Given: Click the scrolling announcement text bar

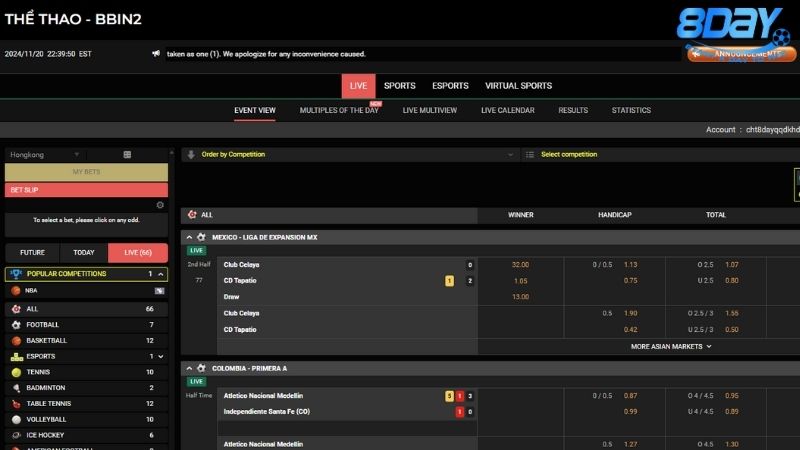Looking at the screenshot, I should [x=422, y=54].
